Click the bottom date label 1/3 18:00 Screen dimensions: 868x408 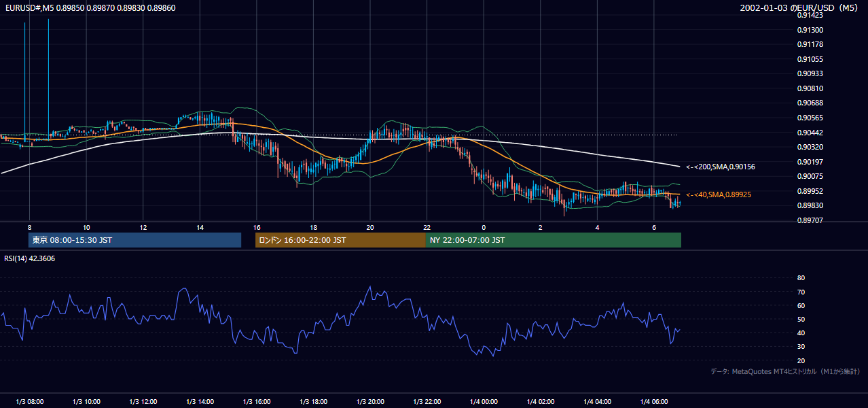[x=313, y=402]
